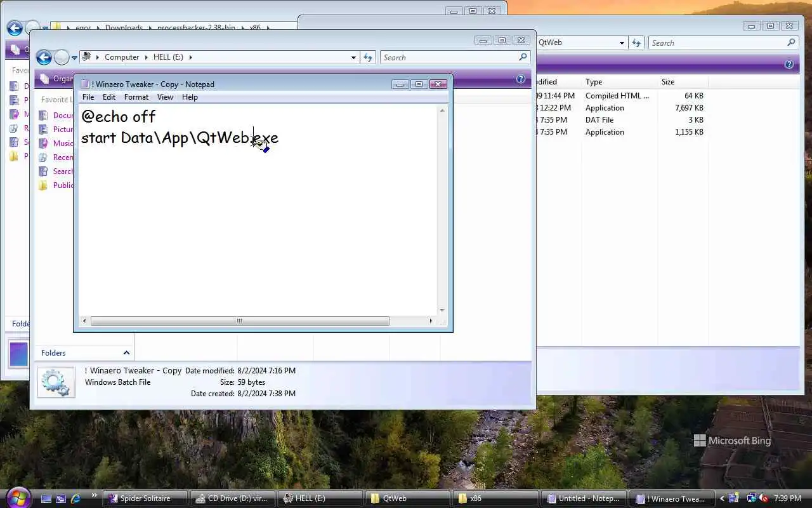Click the Refresh icon in QtWeb window
This screenshot has height=508, width=812.
636,43
